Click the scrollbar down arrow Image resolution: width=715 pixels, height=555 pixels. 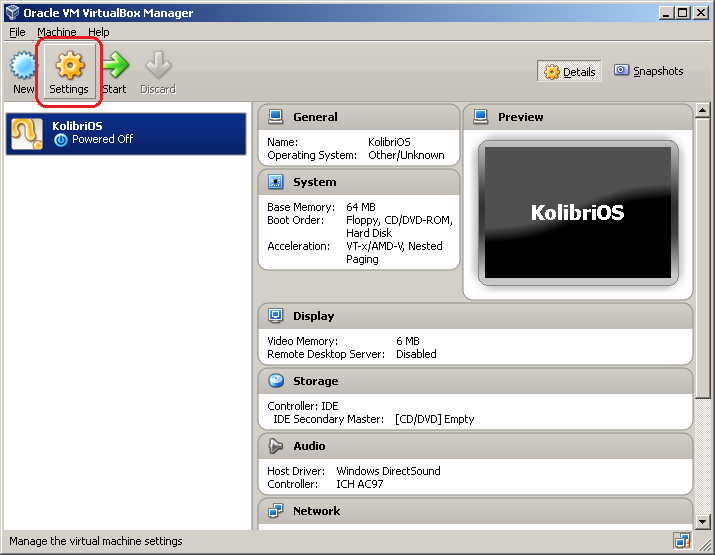(x=702, y=521)
